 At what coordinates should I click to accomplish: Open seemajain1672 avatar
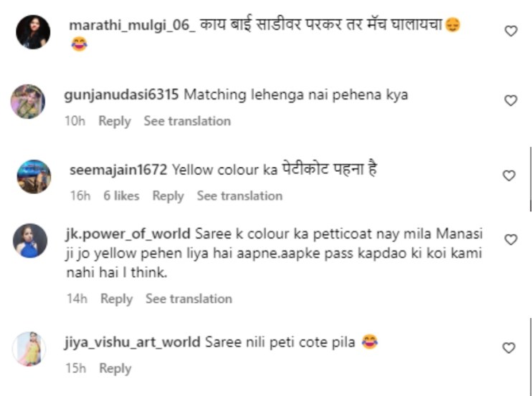[x=33, y=177]
